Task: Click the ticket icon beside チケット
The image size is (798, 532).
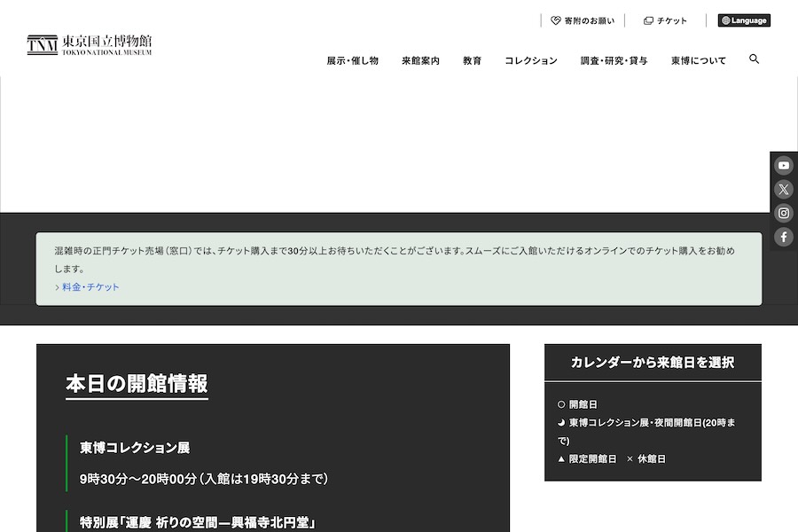Action: pyautogui.click(x=648, y=20)
